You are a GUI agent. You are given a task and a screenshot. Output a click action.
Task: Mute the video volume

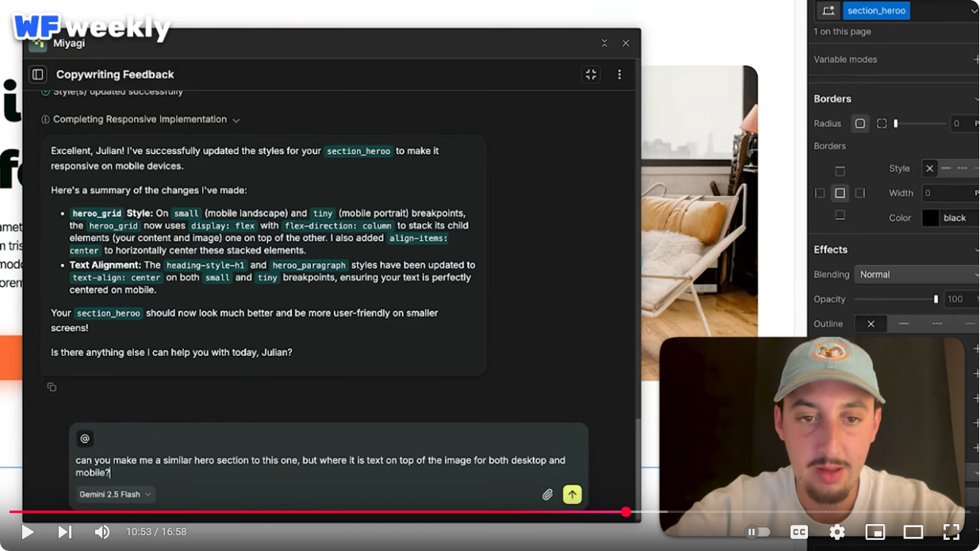tap(102, 532)
